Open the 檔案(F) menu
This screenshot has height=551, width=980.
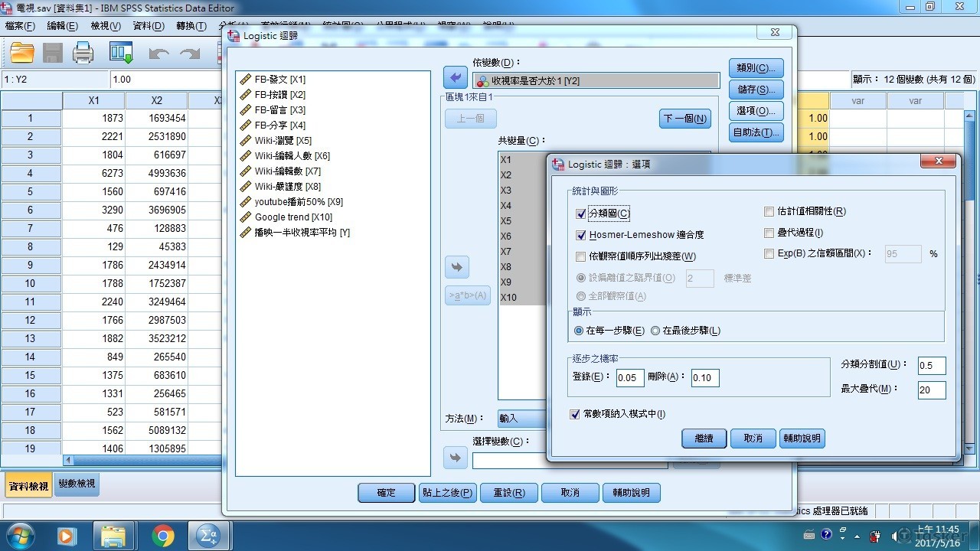pos(20,26)
